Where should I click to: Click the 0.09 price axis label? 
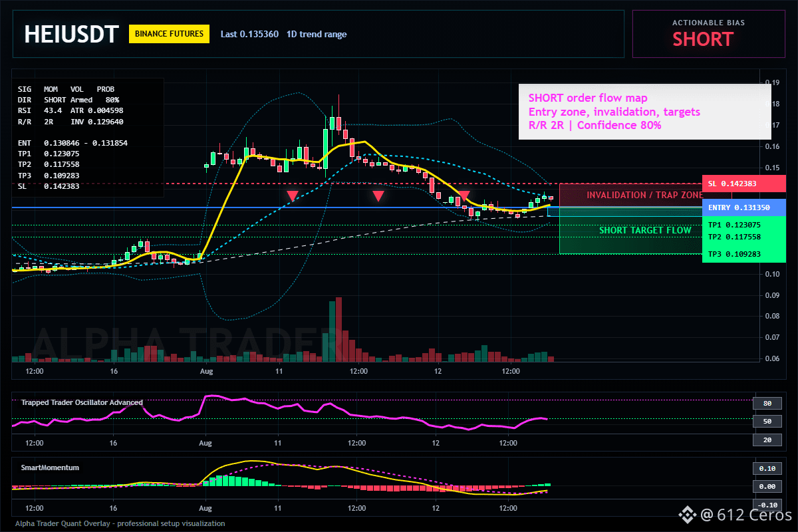tap(772, 295)
